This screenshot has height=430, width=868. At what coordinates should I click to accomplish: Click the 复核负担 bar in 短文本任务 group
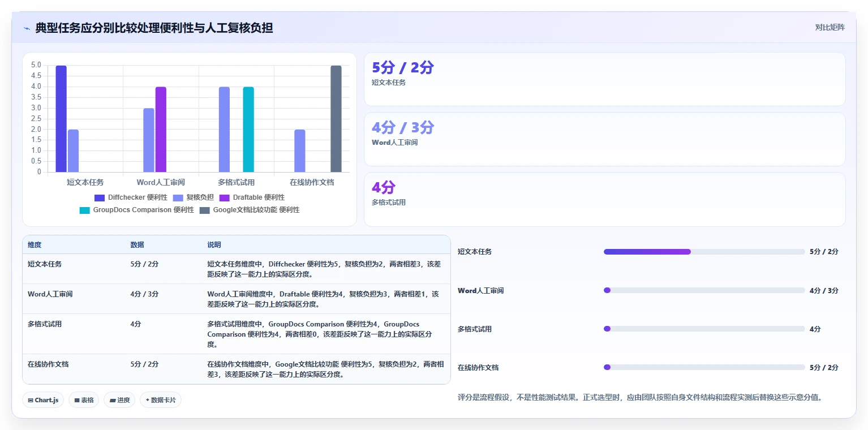(74, 150)
